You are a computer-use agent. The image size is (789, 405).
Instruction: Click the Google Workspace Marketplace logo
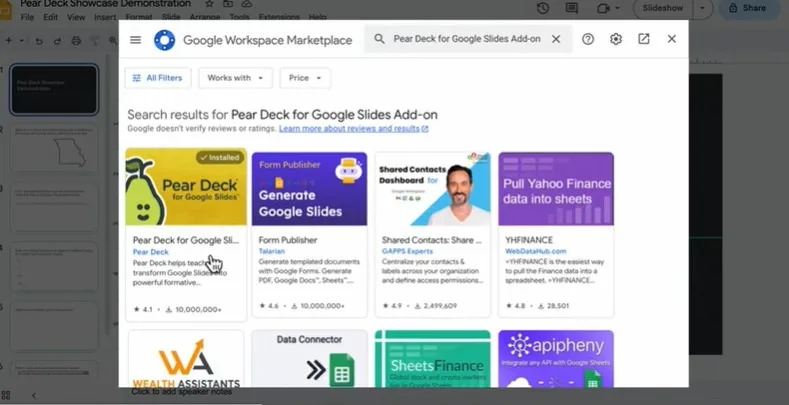165,40
